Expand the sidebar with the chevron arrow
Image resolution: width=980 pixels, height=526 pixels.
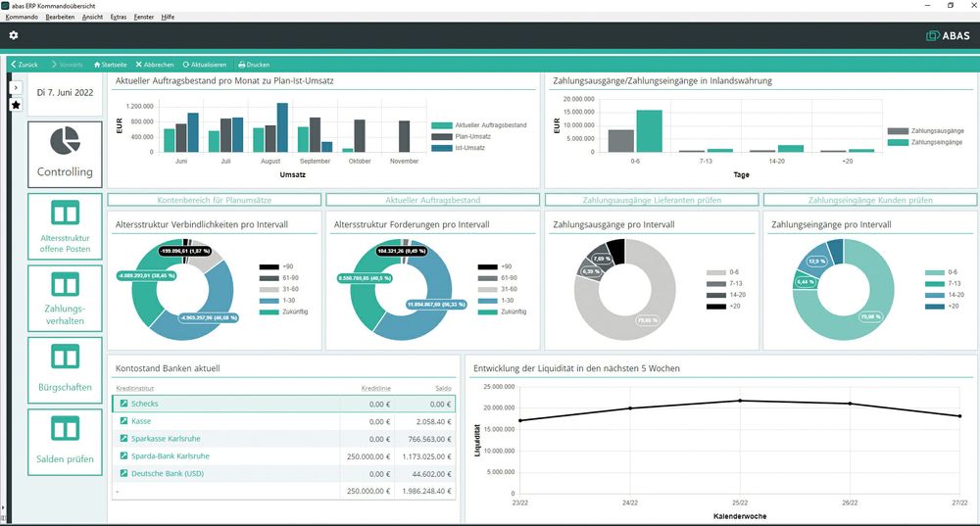(x=16, y=88)
